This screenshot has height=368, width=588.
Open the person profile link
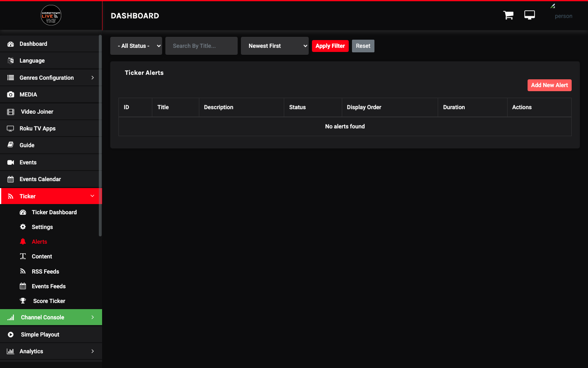point(563,16)
